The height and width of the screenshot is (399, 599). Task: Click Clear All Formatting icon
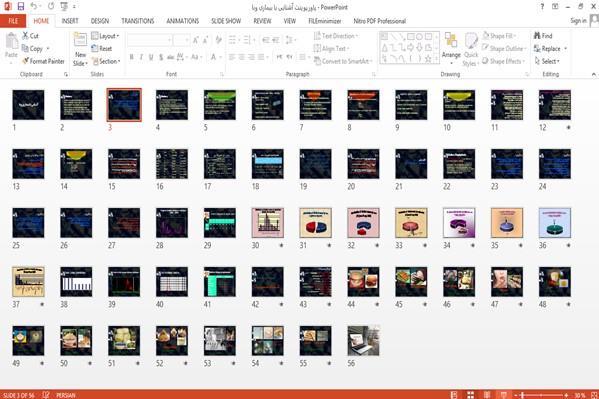coord(219,40)
